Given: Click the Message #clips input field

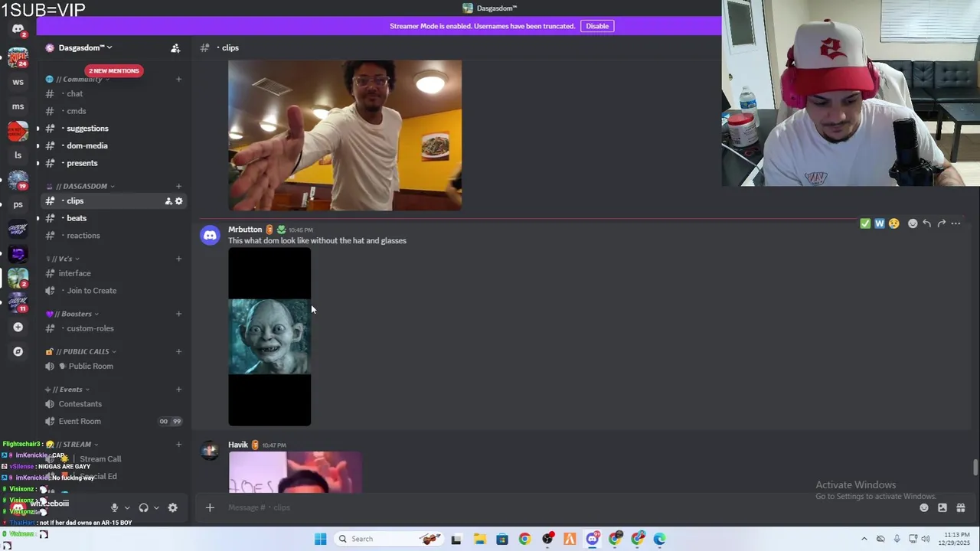Looking at the screenshot, I should [567, 507].
